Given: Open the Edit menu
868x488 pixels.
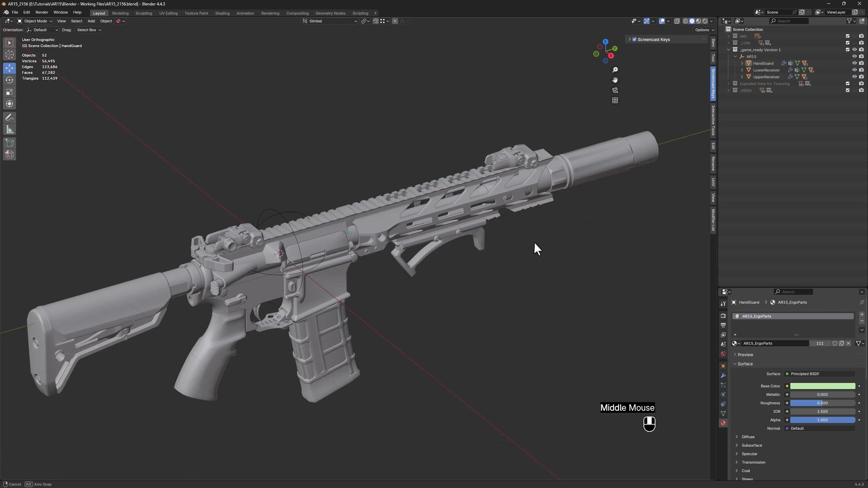Looking at the screenshot, I should pyautogui.click(x=27, y=12).
